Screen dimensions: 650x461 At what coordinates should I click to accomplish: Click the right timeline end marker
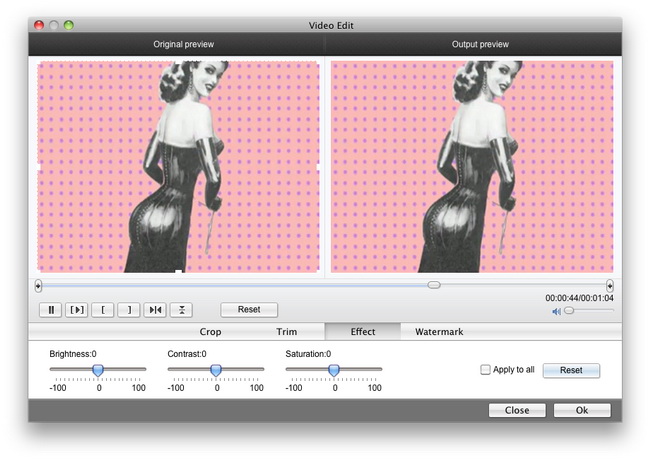(x=609, y=286)
